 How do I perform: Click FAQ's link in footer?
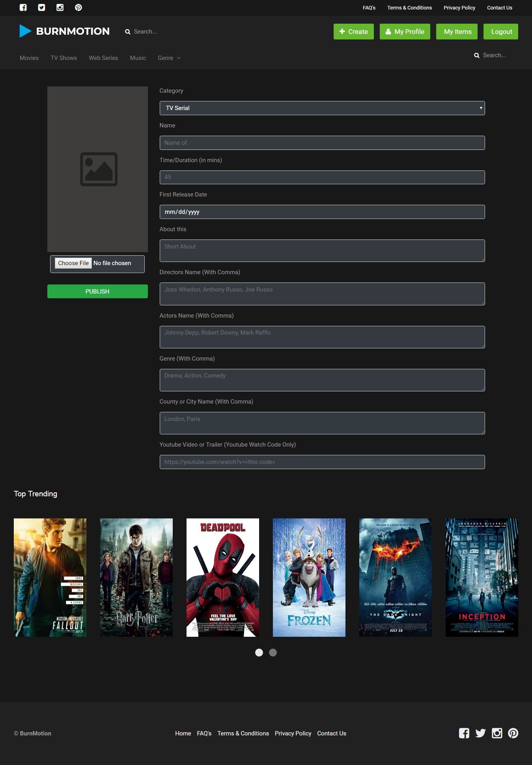click(x=204, y=733)
